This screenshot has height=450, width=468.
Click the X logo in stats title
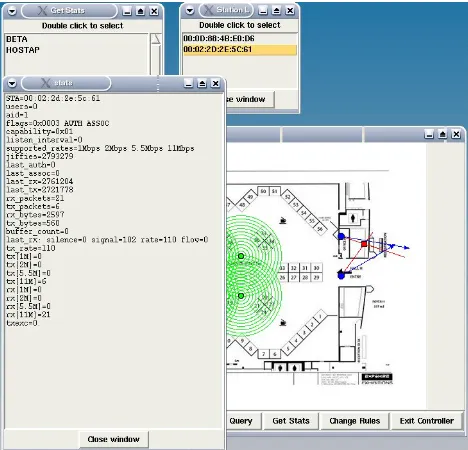(46, 83)
